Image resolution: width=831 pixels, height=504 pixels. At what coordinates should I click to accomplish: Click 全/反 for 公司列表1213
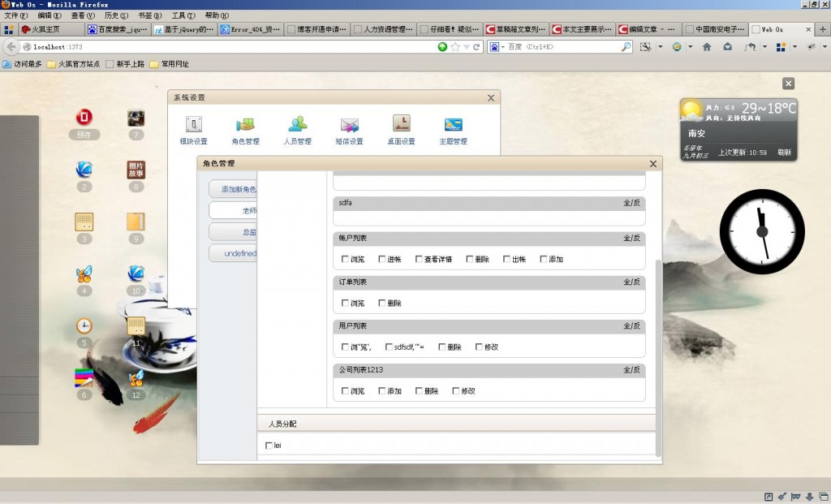click(x=631, y=369)
